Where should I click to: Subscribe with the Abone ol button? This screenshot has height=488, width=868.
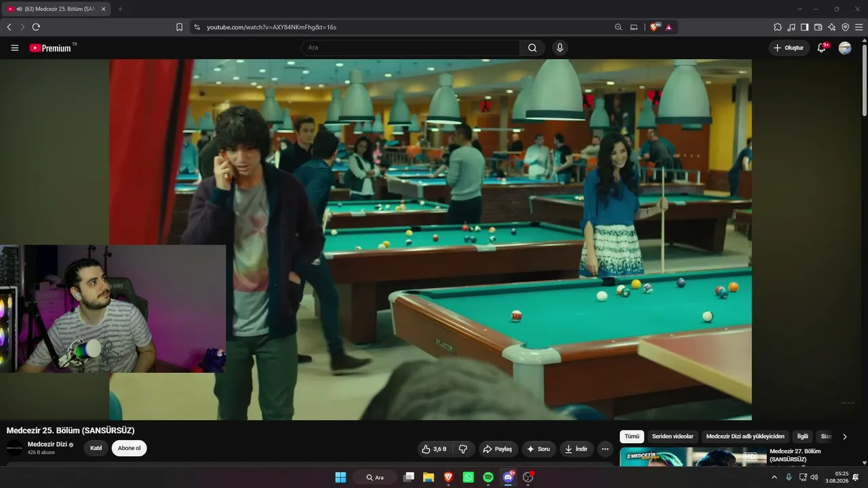point(129,448)
